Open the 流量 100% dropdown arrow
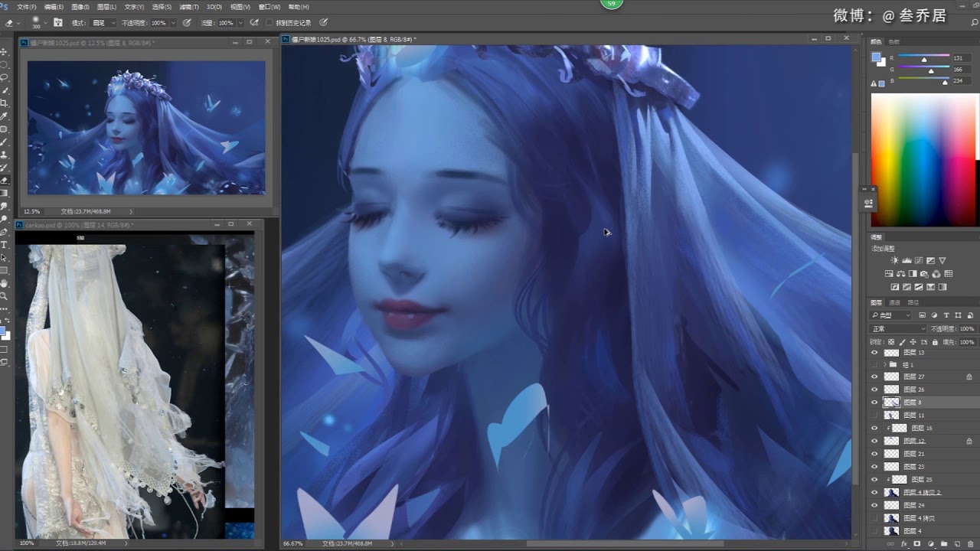The image size is (980, 551). [240, 23]
